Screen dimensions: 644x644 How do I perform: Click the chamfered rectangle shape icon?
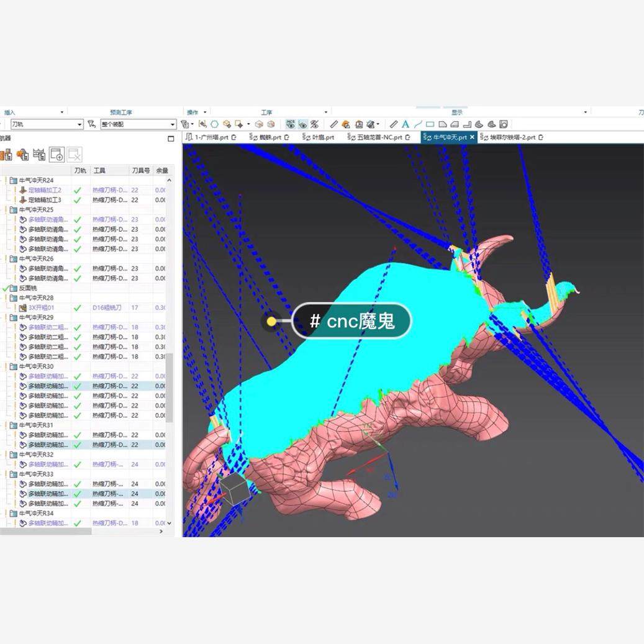442,124
